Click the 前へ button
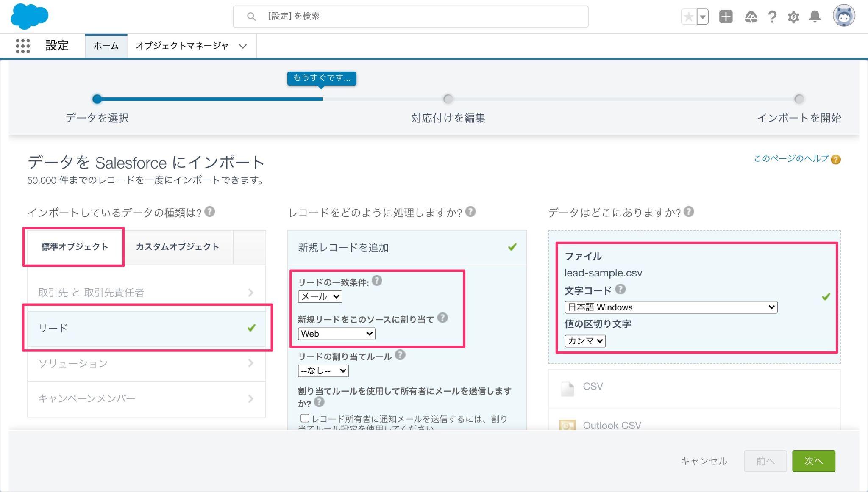This screenshot has width=868, height=492. (x=765, y=461)
